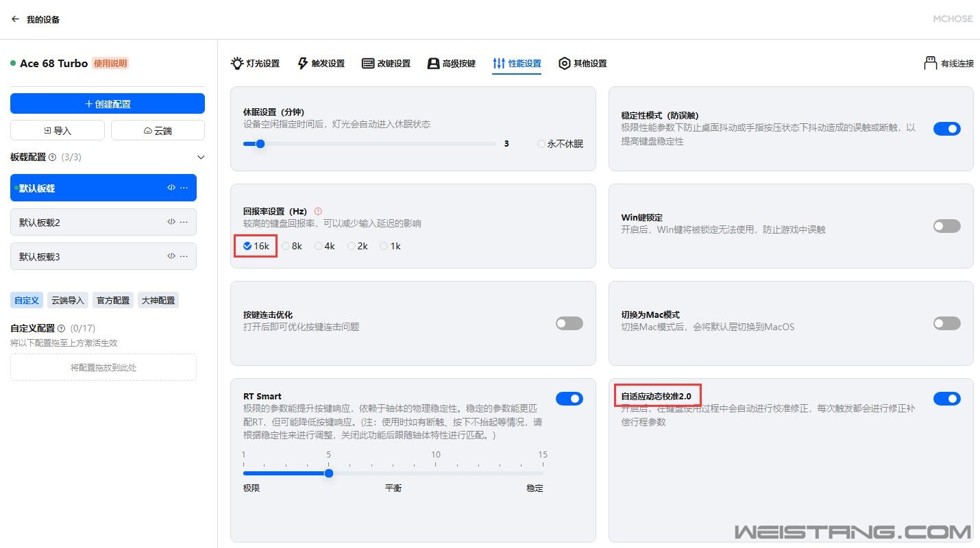
Task: Click the red info icon beside 回报率设置
Action: pyautogui.click(x=318, y=212)
